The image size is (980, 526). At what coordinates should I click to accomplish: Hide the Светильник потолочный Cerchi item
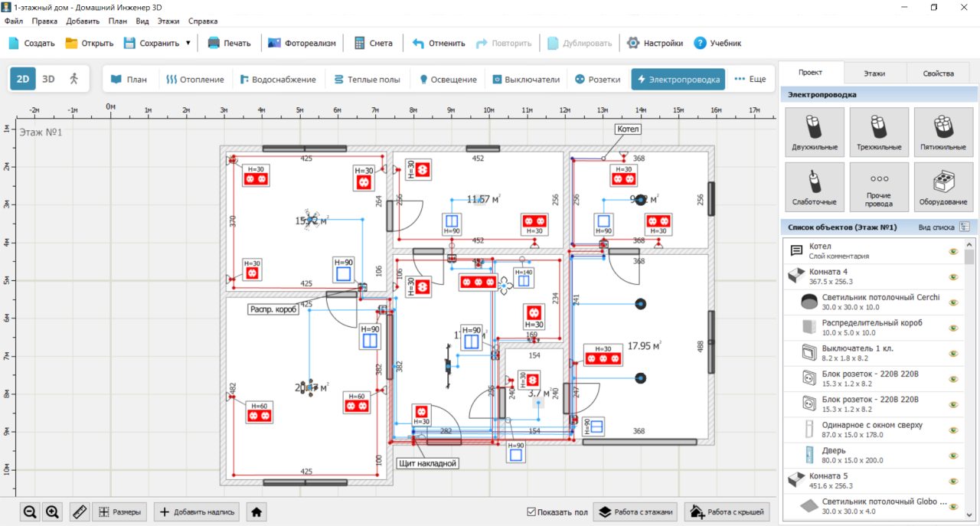[x=954, y=302]
